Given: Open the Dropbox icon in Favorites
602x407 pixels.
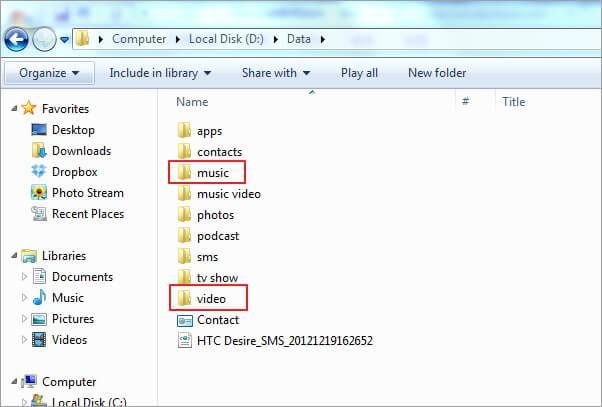Looking at the screenshot, I should [x=39, y=172].
